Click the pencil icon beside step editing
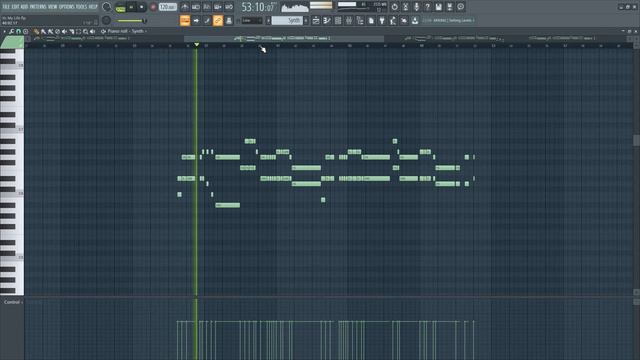The height and width of the screenshot is (360, 640). [207, 20]
